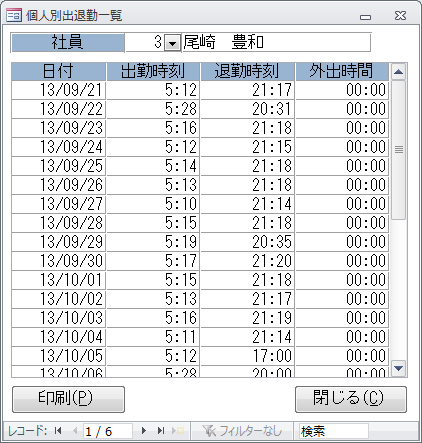This screenshot has height=443, width=422.
Task: Click the フィルターなし filter indicator
Action: [x=242, y=431]
